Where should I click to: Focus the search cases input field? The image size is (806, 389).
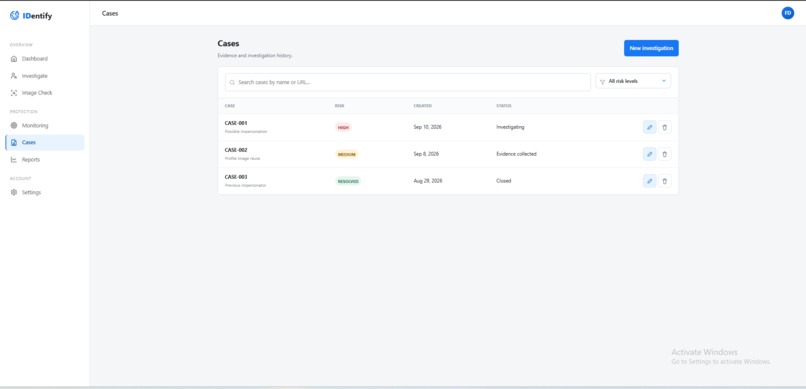pyautogui.click(x=408, y=82)
